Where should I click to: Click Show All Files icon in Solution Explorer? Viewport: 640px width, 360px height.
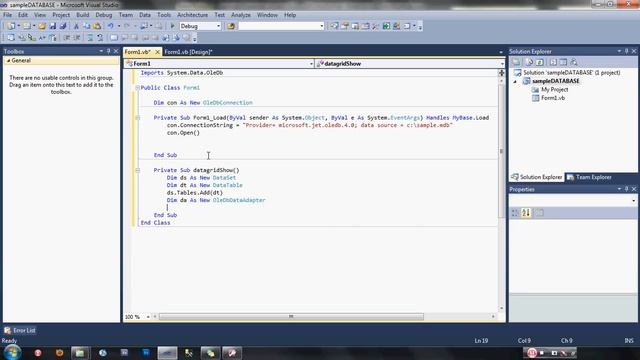click(x=530, y=62)
